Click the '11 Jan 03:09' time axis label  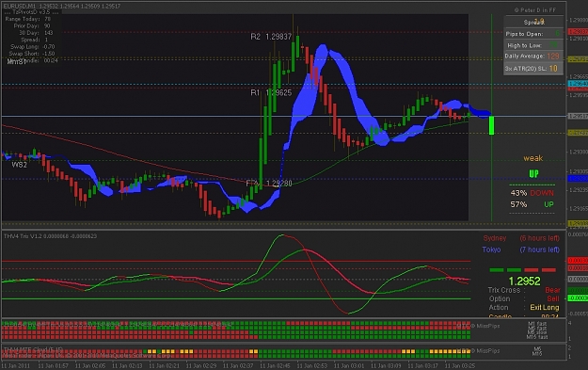point(386,365)
